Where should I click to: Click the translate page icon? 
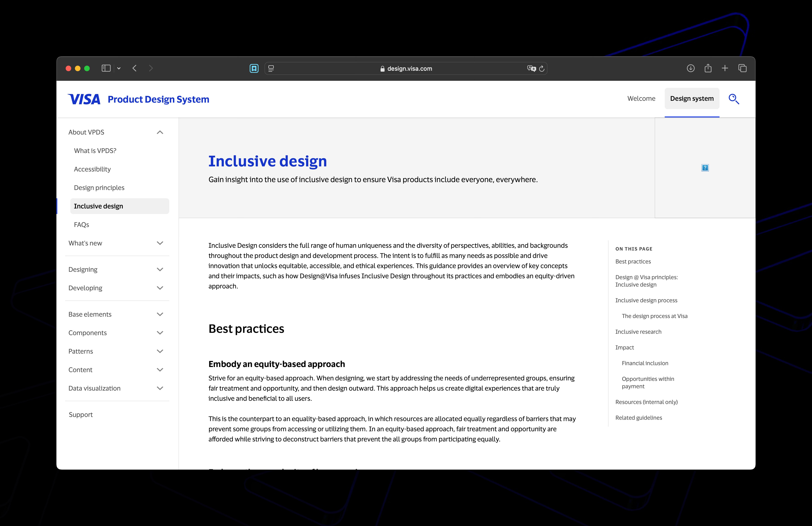click(531, 68)
